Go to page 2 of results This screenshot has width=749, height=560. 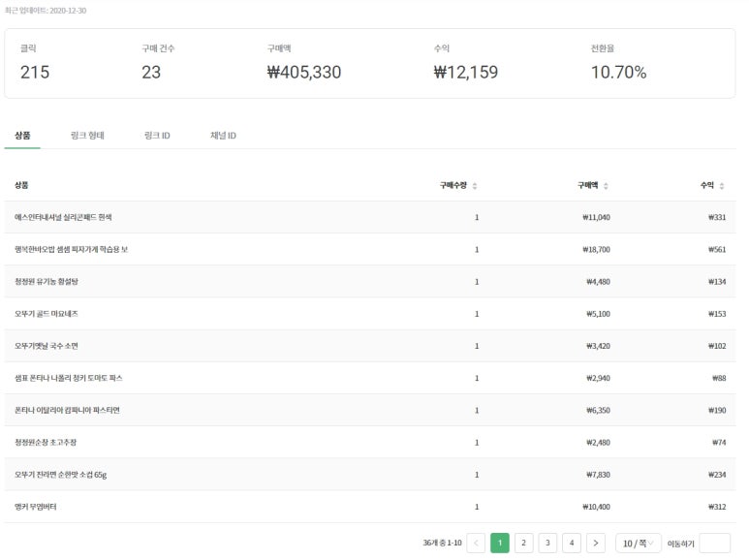[523, 544]
